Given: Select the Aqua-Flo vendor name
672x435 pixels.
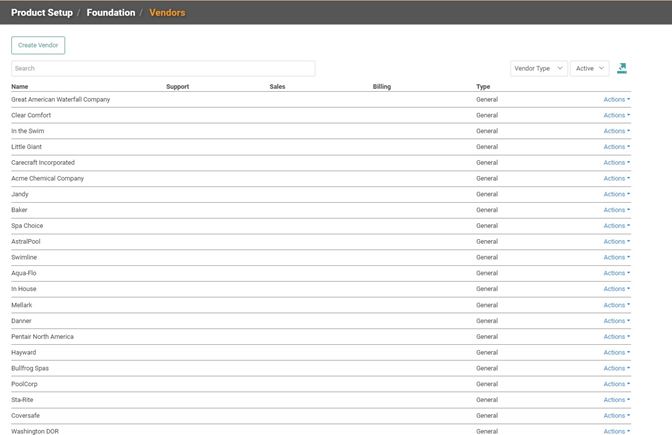Looking at the screenshot, I should (x=24, y=273).
